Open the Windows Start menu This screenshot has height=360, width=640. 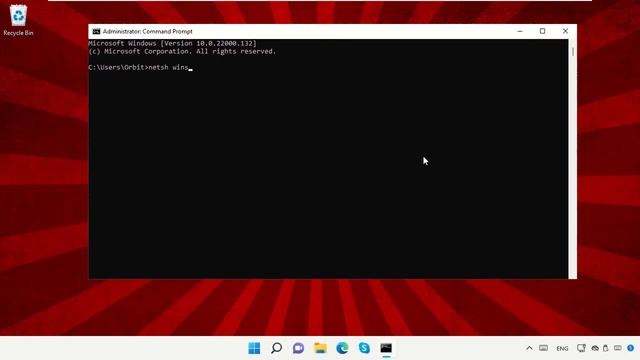254,348
